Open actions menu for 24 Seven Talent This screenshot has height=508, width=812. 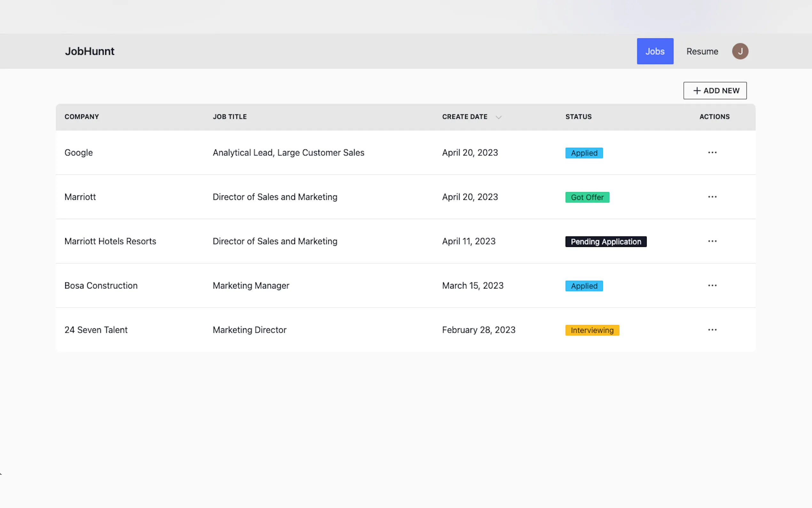[x=712, y=330]
